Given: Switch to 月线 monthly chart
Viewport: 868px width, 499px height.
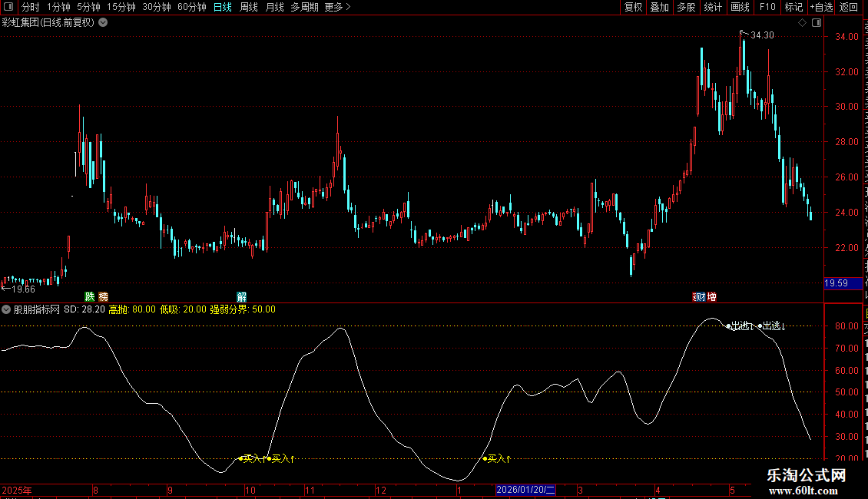Looking at the screenshot, I should coord(274,7).
